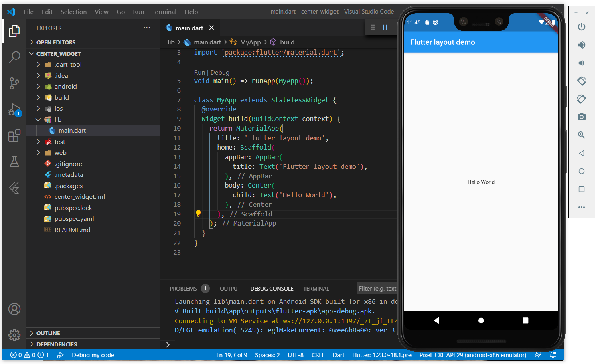Click the Debug CodeLens above main
Image resolution: width=598 pixels, height=364 pixels.
coord(220,73)
